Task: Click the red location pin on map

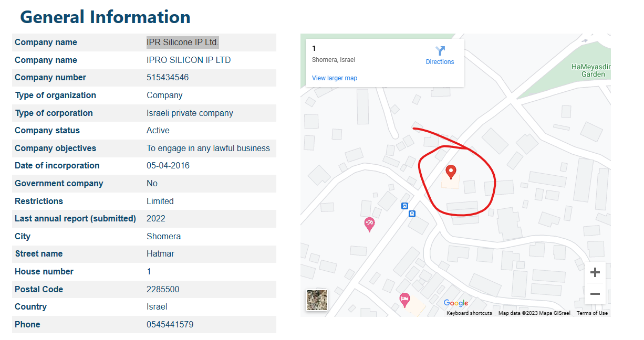Action: click(x=451, y=172)
